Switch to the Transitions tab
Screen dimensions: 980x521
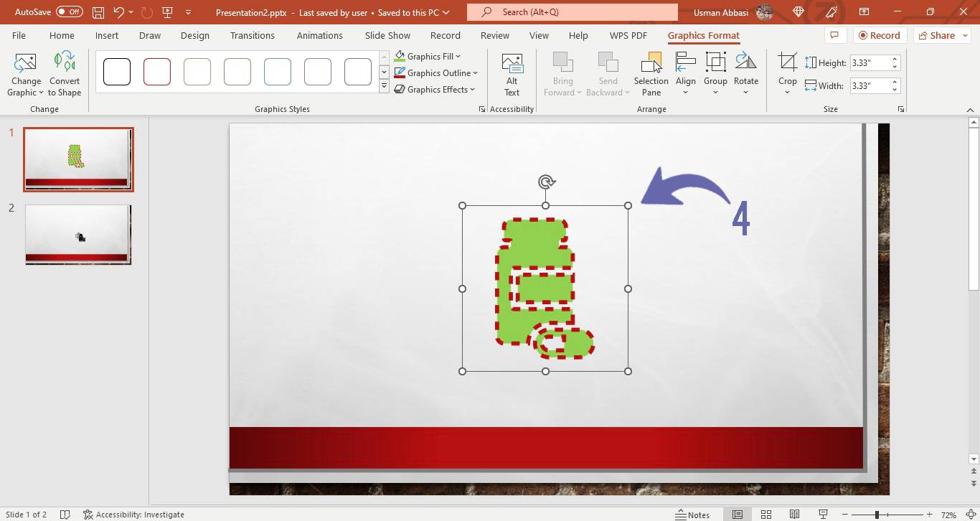click(253, 35)
